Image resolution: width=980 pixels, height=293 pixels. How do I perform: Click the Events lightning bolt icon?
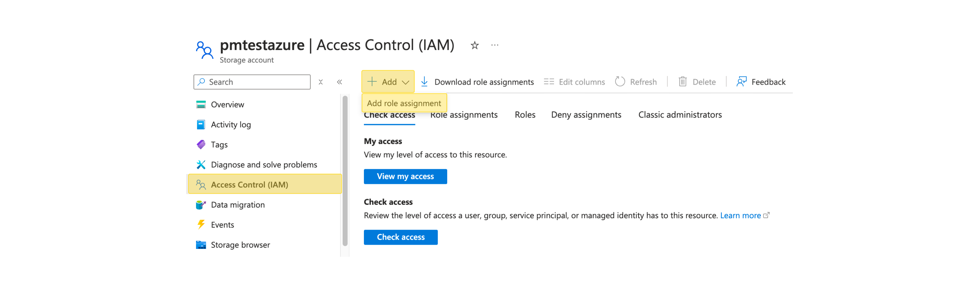(x=201, y=224)
